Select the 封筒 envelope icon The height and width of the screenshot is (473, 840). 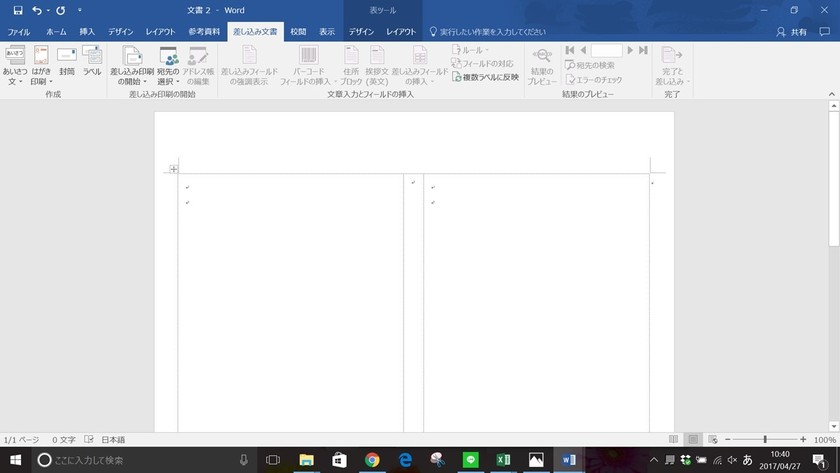[x=66, y=55]
